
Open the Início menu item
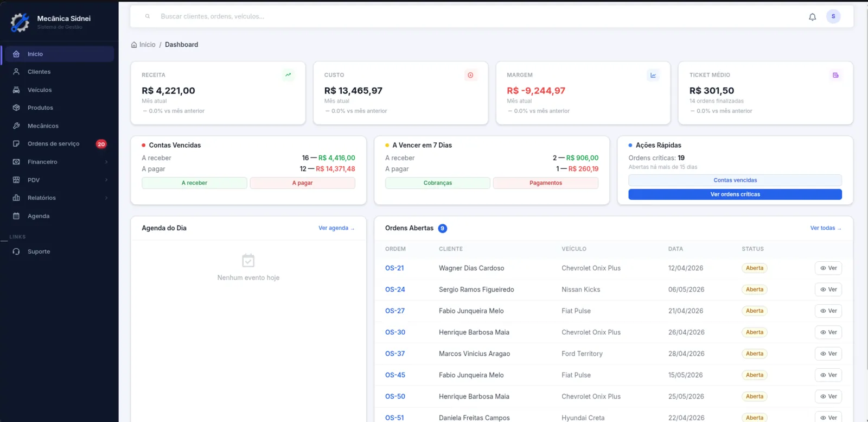coord(58,54)
